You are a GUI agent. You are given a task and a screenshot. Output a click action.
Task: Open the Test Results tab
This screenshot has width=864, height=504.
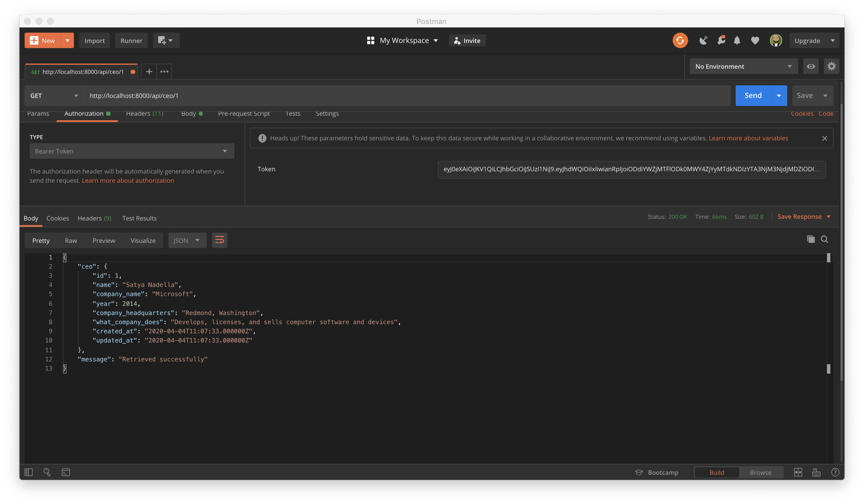point(139,218)
